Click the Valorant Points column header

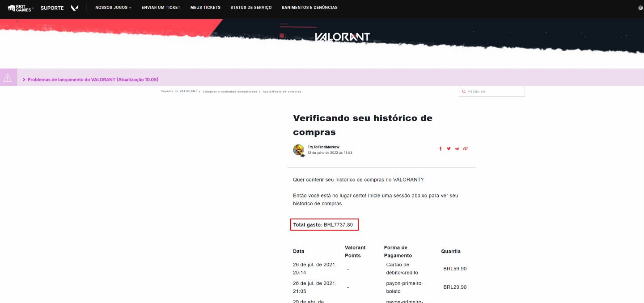pos(355,251)
